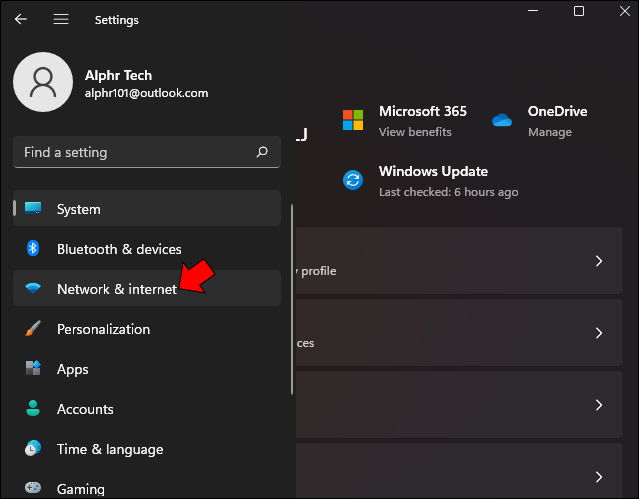Click the search magnifier icon
The image size is (639, 499).
tap(262, 152)
